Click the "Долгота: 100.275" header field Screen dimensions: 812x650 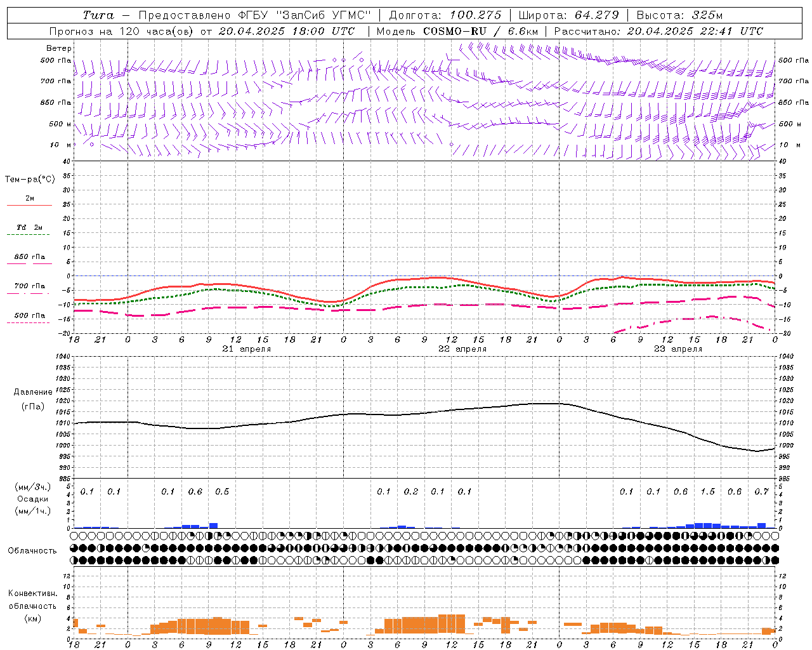[445, 15]
